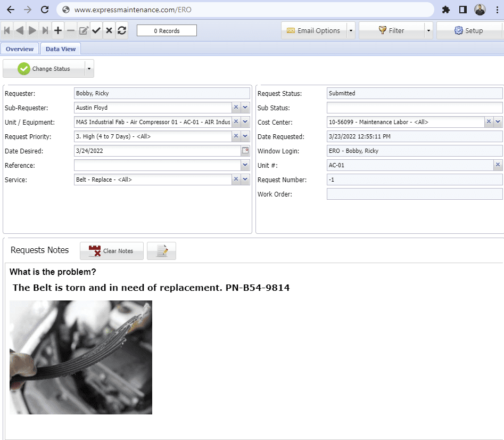Image resolution: width=504 pixels, height=440 pixels.
Task: Open the browser three-dot menu
Action: pos(497,10)
